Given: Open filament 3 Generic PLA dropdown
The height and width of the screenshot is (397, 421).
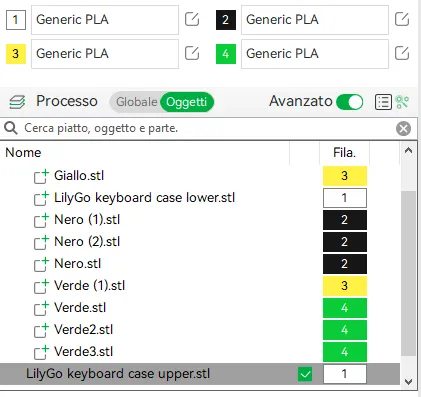Looking at the screenshot, I should pyautogui.click(x=105, y=54).
